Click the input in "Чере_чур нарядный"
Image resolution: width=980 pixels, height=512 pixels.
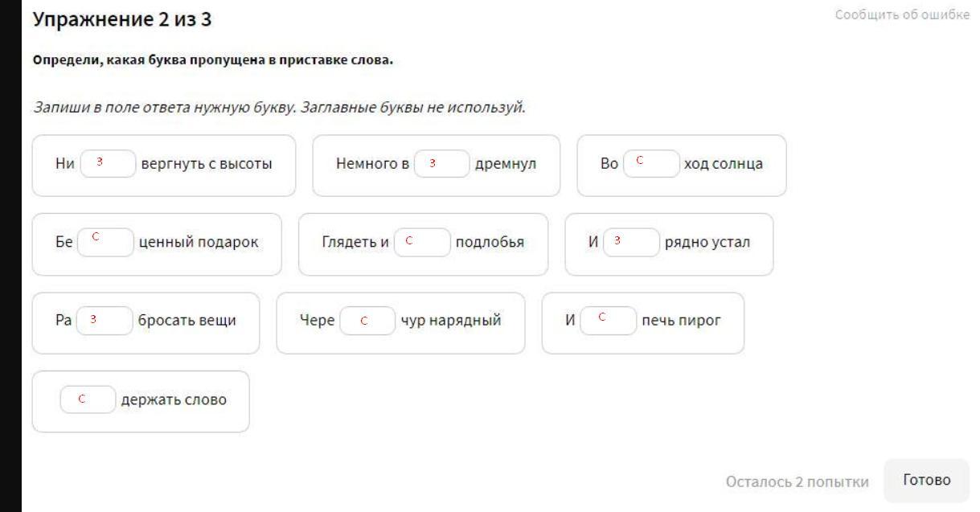coord(367,322)
